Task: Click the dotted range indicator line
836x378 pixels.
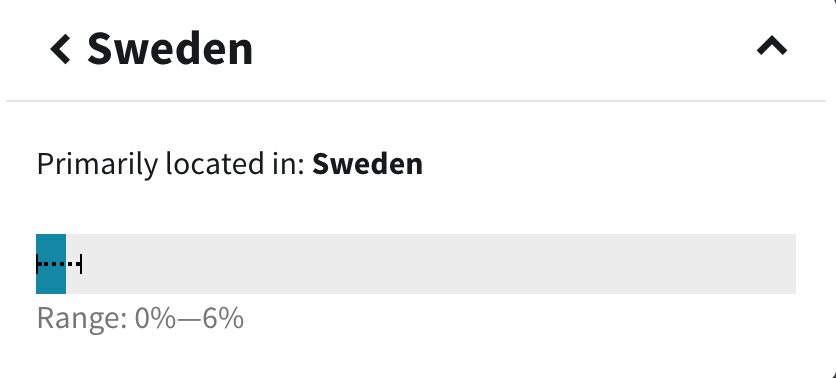Action: [x=59, y=264]
